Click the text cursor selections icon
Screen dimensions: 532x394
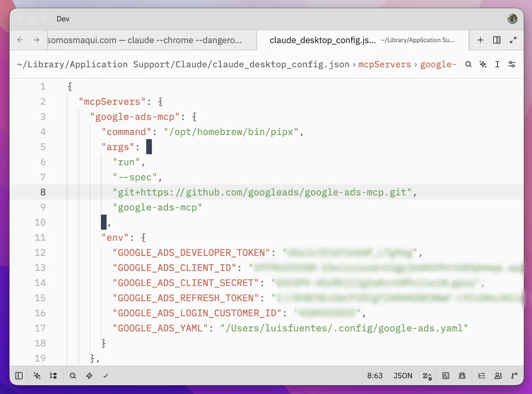[x=497, y=64]
